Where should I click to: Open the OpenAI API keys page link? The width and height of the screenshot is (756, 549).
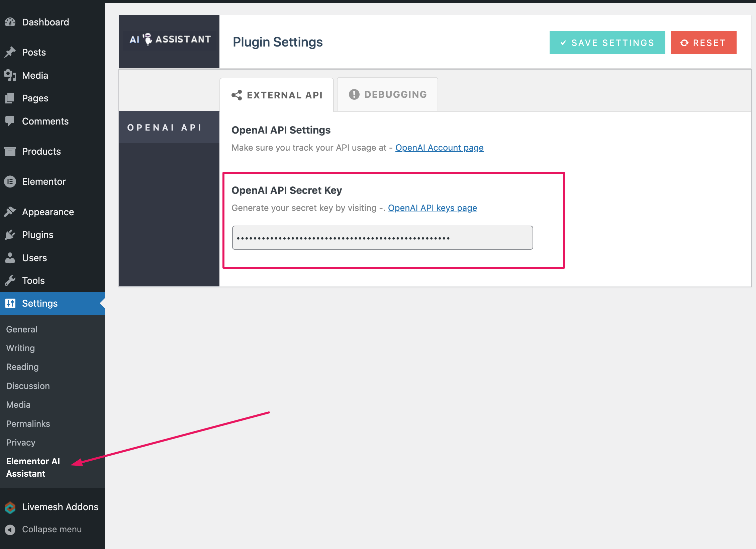(433, 207)
